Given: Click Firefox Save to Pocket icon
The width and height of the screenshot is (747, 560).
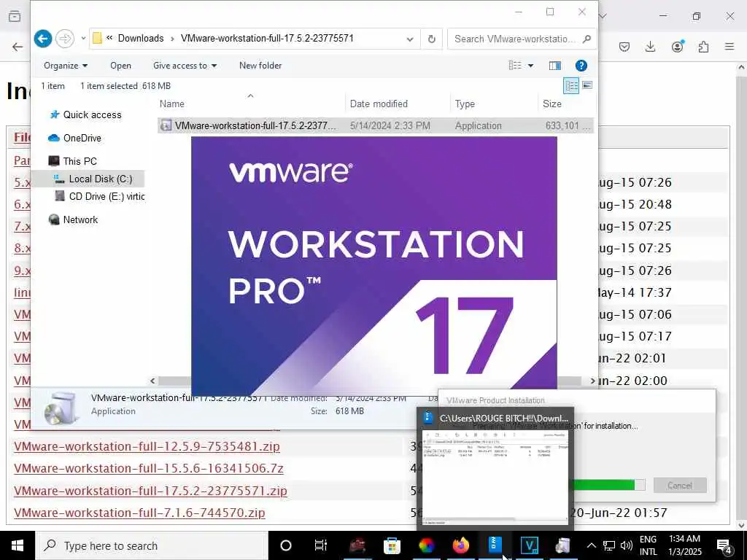Looking at the screenshot, I should [624, 47].
